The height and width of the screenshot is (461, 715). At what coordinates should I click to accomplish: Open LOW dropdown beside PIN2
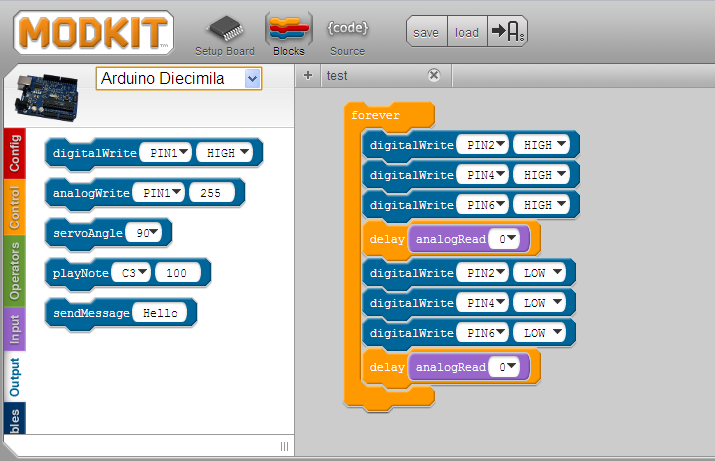(x=539, y=273)
